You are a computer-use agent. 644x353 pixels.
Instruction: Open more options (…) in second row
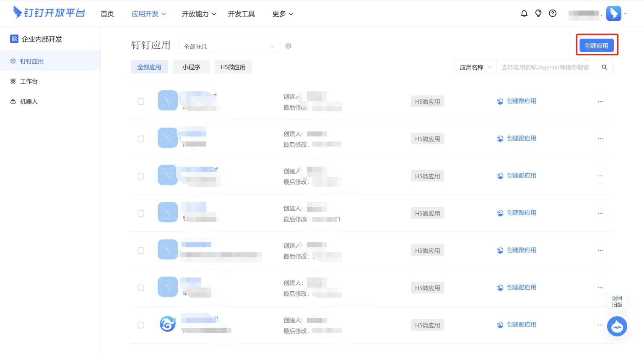(600, 139)
